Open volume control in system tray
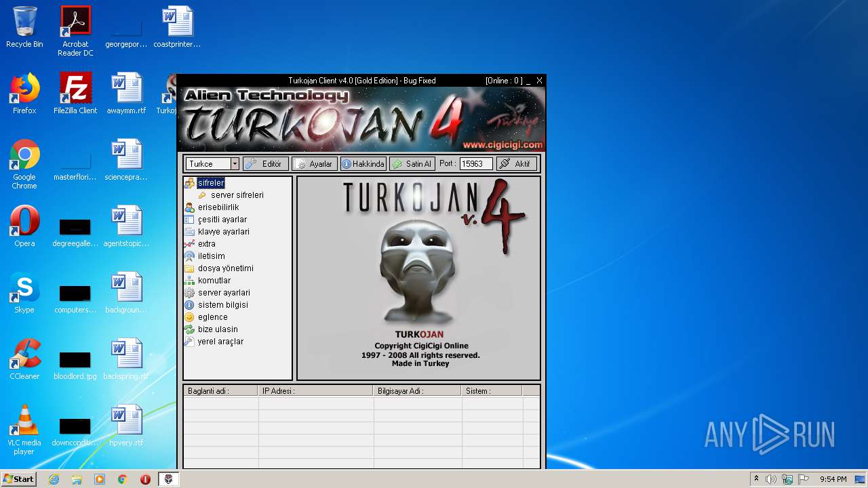This screenshot has height=488, width=868. [x=771, y=479]
